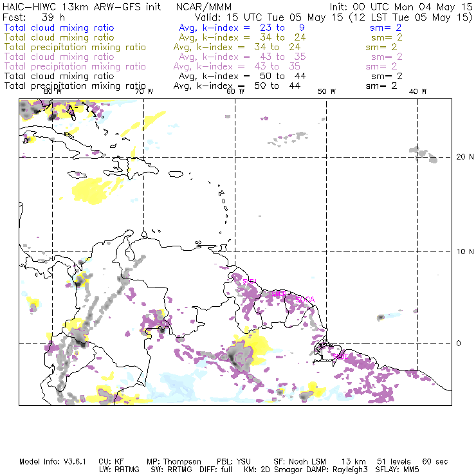Click black "Total cloud mixing ratio" legend entry
Viewport: 476px width, 476px height.
pos(59,76)
